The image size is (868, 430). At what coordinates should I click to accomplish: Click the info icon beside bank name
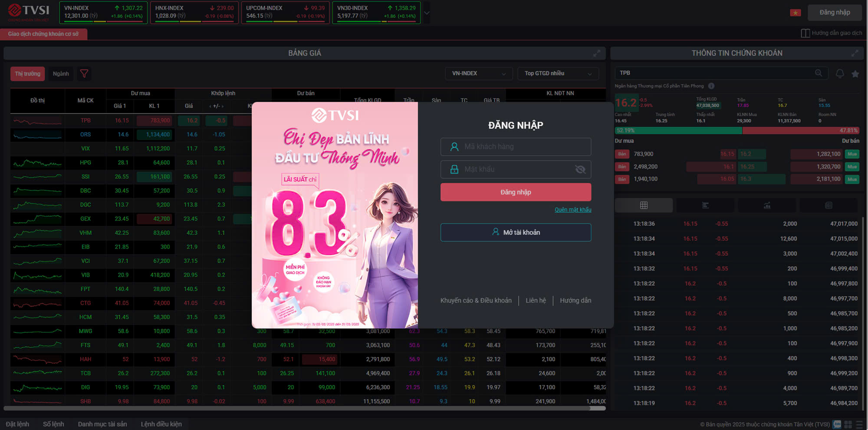click(711, 86)
